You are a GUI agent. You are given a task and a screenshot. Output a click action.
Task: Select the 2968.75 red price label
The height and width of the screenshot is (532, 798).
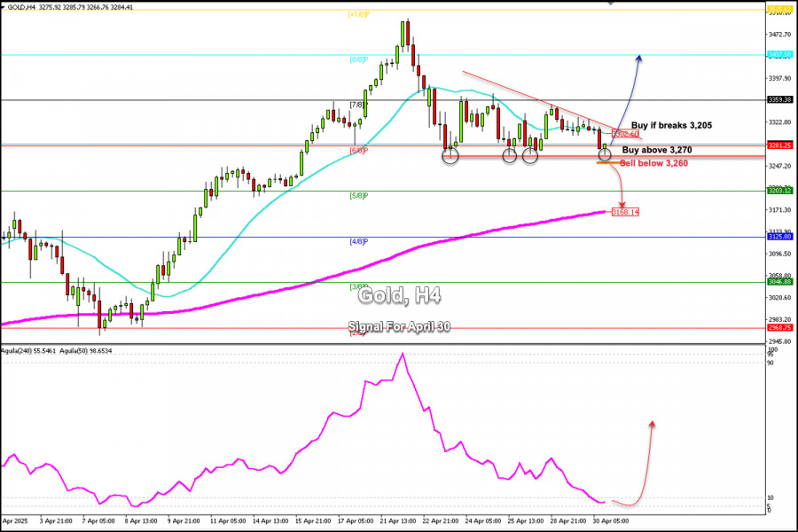779,328
